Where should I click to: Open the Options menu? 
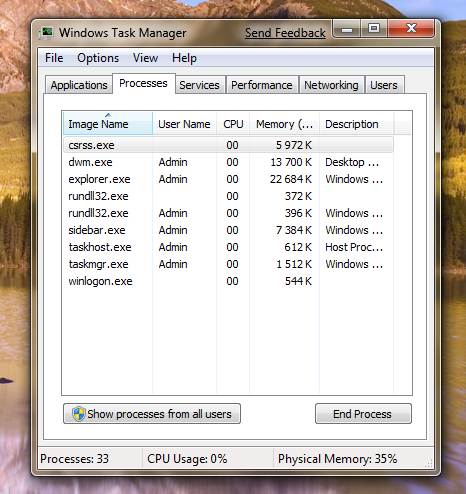tap(98, 58)
